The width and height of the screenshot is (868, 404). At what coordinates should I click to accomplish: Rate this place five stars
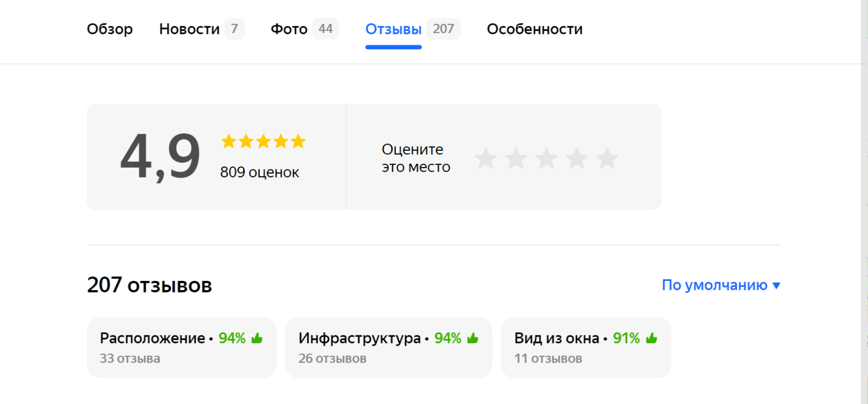pos(607,159)
